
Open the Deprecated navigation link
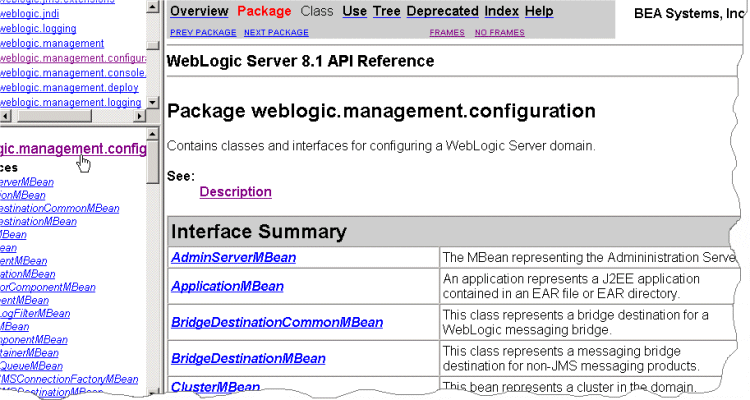[442, 11]
